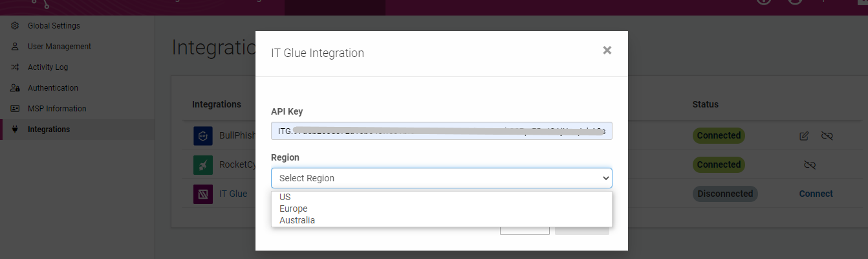Click the BullPhish integration logo icon
This screenshot has height=259, width=868.
[203, 136]
